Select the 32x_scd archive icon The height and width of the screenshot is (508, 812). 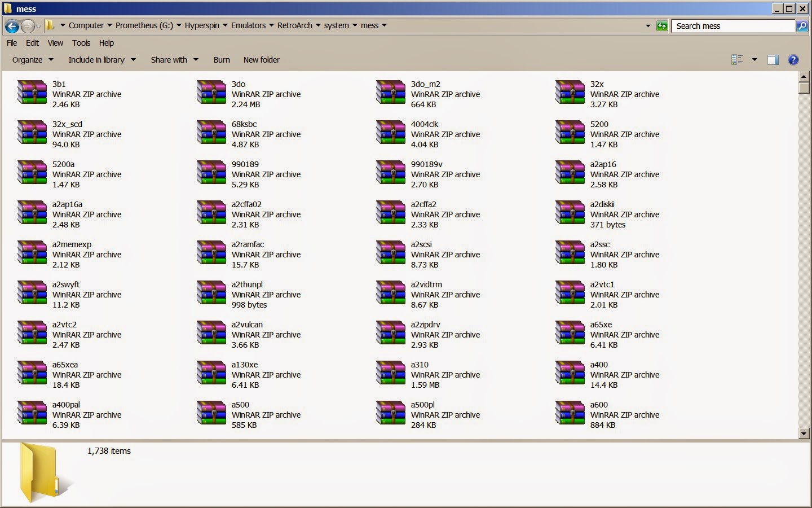coord(32,133)
